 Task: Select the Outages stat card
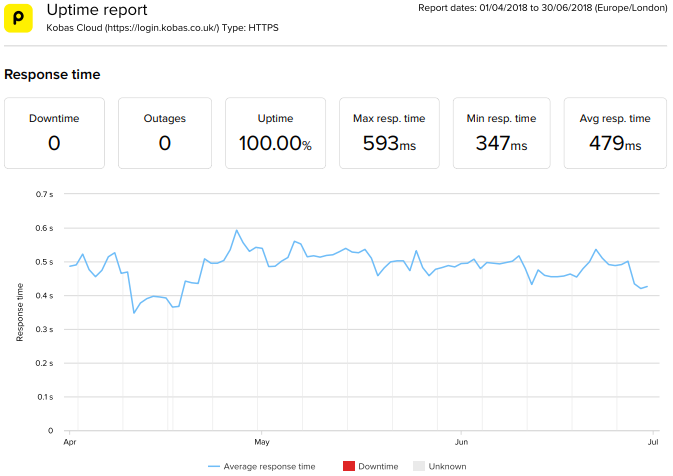(x=165, y=132)
